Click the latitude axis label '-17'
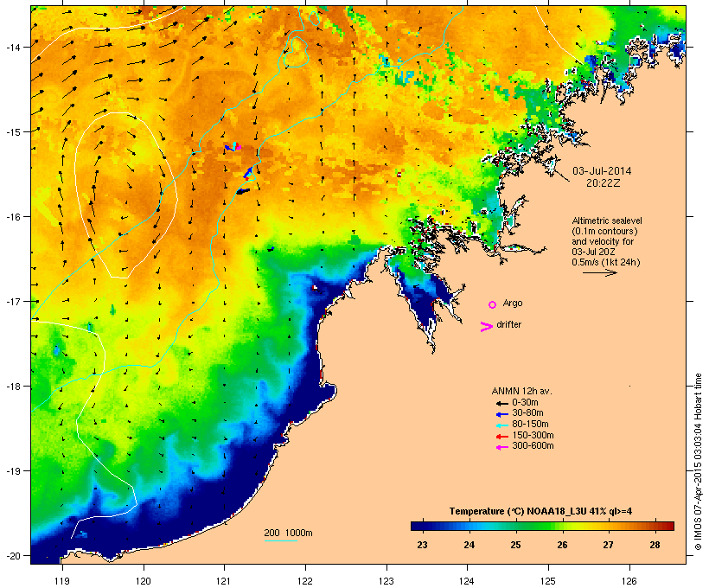This screenshot has width=709, height=588. coord(13,301)
